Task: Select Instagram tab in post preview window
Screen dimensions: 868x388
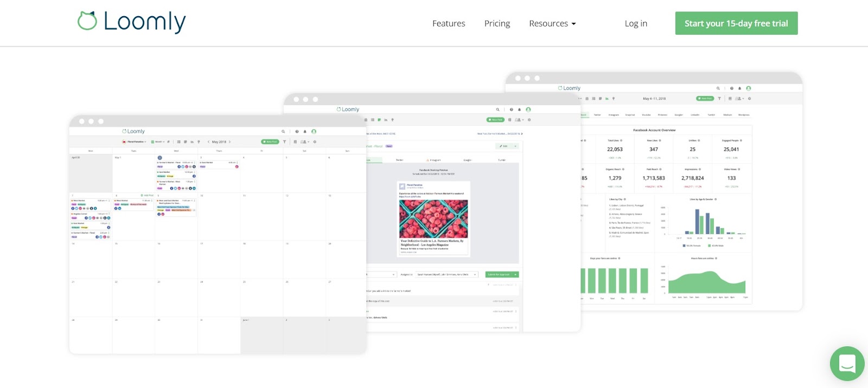Action: [434, 160]
